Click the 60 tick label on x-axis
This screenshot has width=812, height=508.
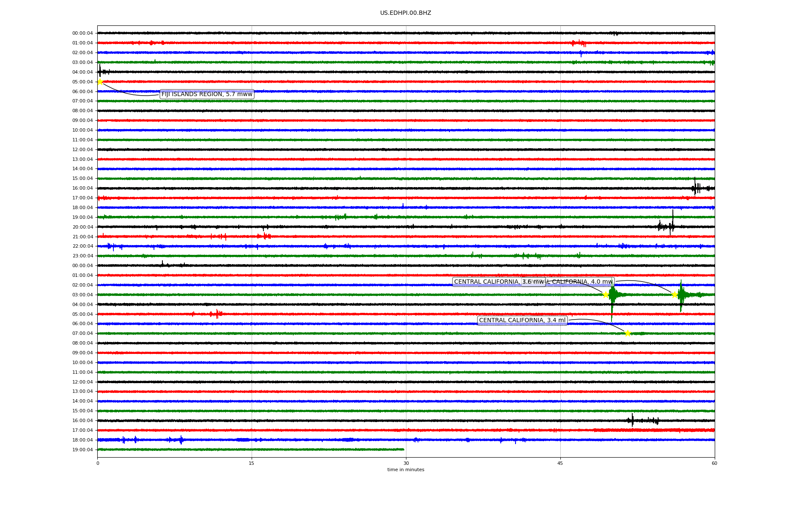[x=714, y=463]
